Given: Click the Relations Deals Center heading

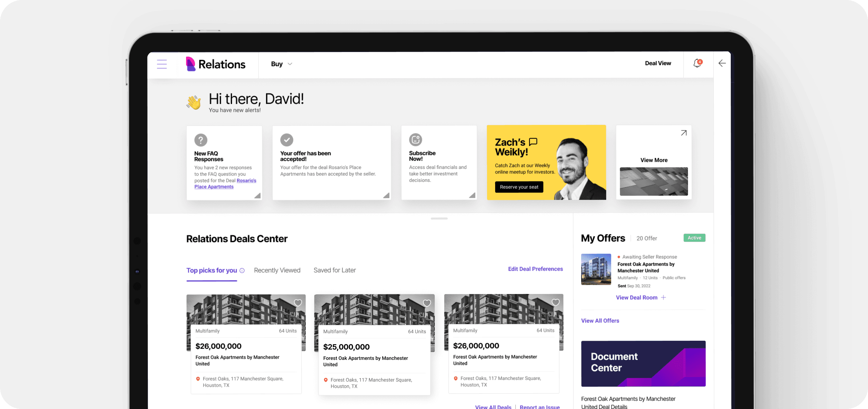Looking at the screenshot, I should pos(237,239).
